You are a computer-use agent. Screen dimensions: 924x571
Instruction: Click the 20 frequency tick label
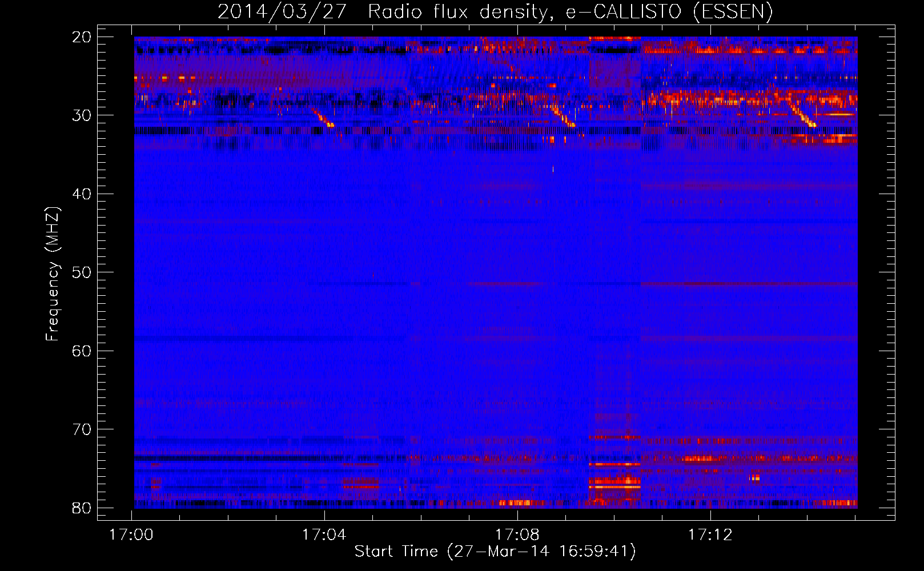point(82,37)
